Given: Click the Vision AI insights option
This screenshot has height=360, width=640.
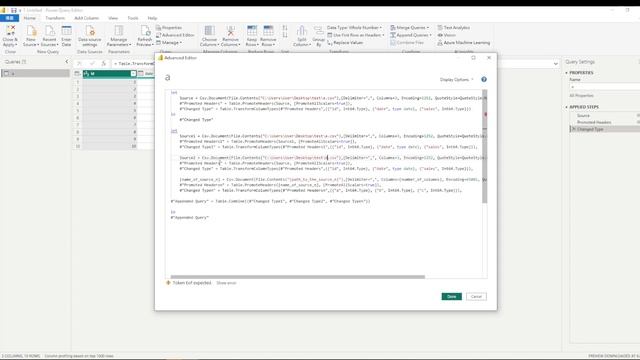Looking at the screenshot, I should (x=447, y=35).
